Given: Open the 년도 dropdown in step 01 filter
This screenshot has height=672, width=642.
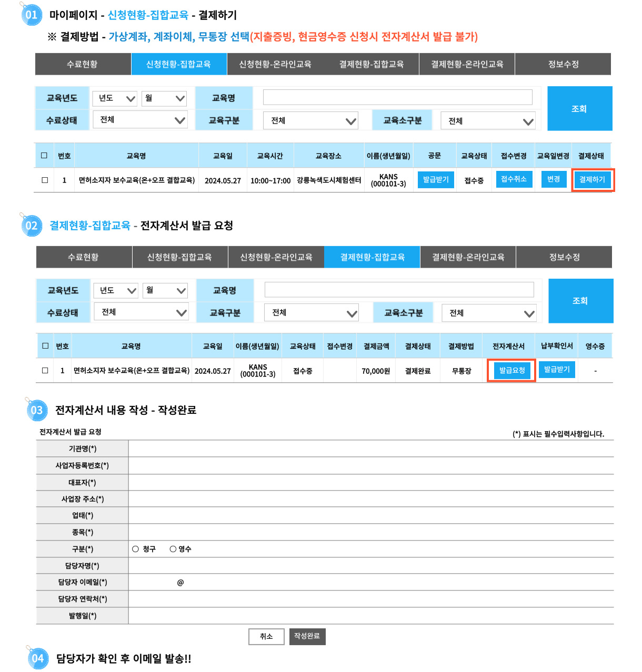Looking at the screenshot, I should tap(115, 98).
